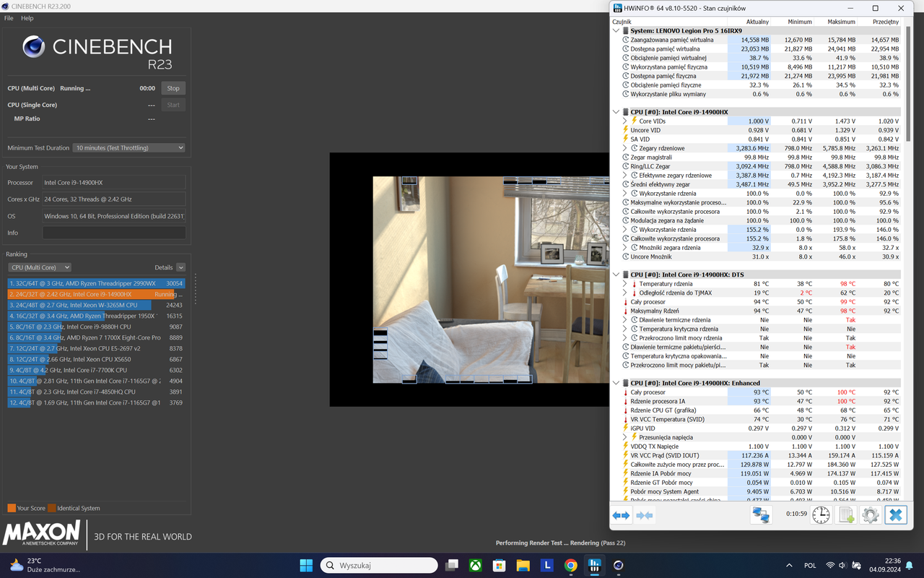This screenshot has height=578, width=924.
Task: Select the Ring/LLC Zegar row
Action: 757,166
